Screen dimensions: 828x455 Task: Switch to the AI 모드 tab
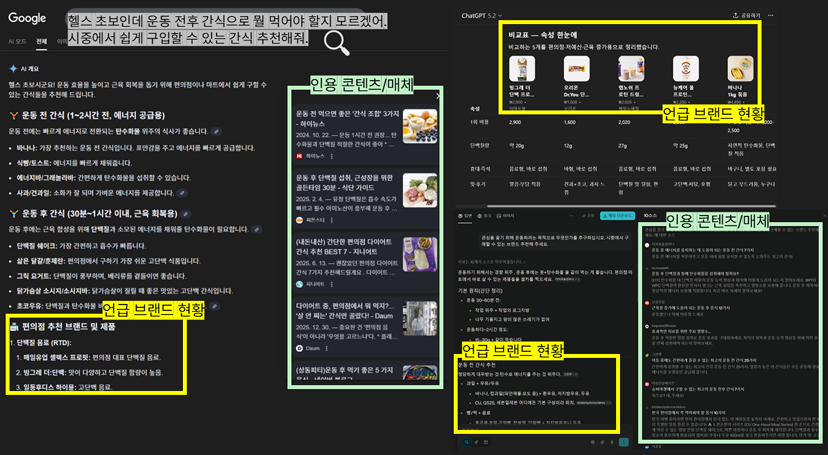click(x=17, y=42)
